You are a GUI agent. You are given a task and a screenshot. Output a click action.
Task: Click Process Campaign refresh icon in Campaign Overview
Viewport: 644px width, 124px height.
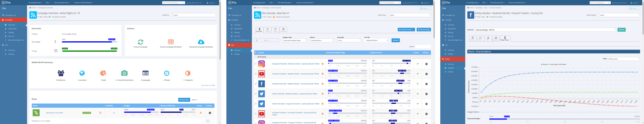pyautogui.click(x=141, y=42)
